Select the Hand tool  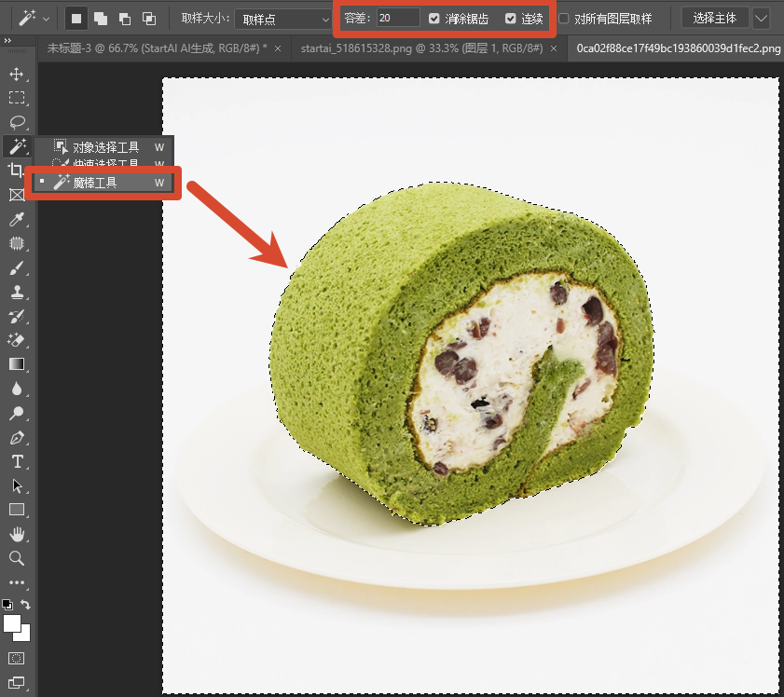coord(17,534)
